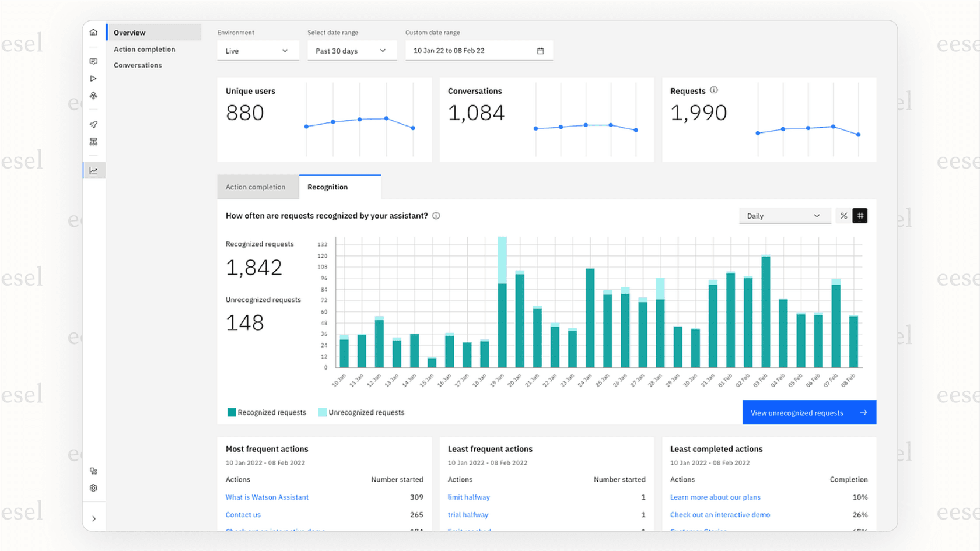Image resolution: width=980 pixels, height=551 pixels.
Task: Click the View unrecognized requests button
Action: 808,412
